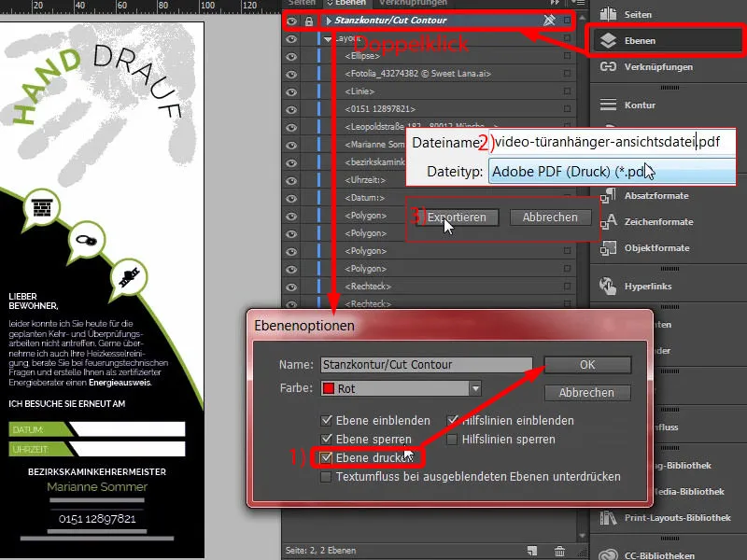Click Abbrechen next to Exportieren
This screenshot has height=560, width=747.
[x=550, y=217]
